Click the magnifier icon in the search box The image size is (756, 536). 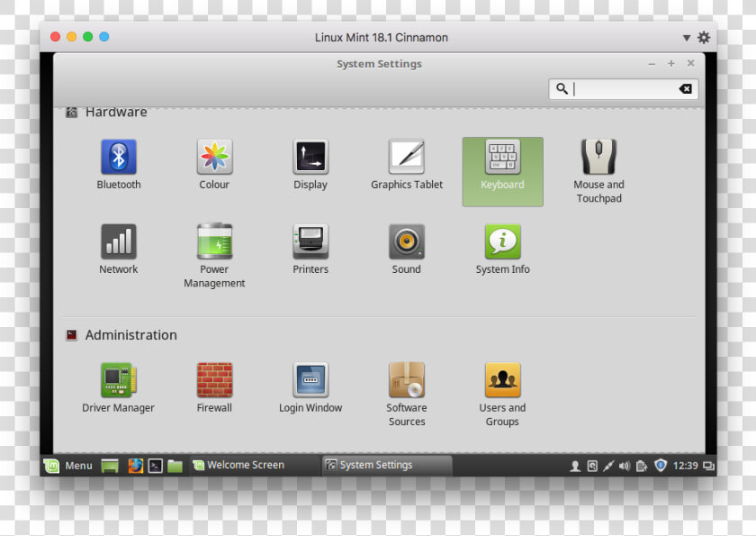562,89
